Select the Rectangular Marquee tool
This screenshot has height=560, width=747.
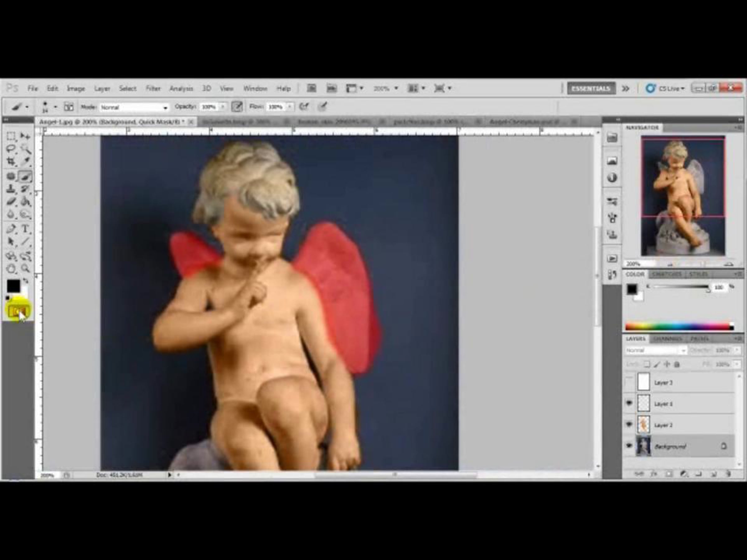point(11,136)
